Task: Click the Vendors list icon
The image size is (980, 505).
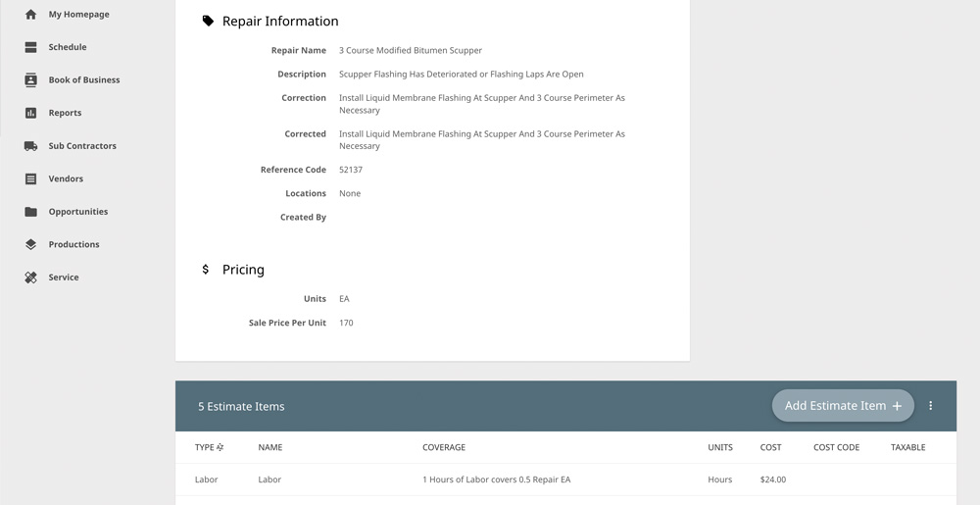Action: point(30,178)
